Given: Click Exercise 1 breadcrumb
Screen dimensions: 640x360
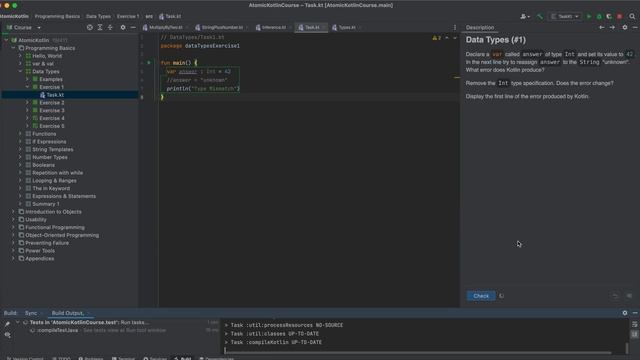Looking at the screenshot, I should (x=128, y=16).
